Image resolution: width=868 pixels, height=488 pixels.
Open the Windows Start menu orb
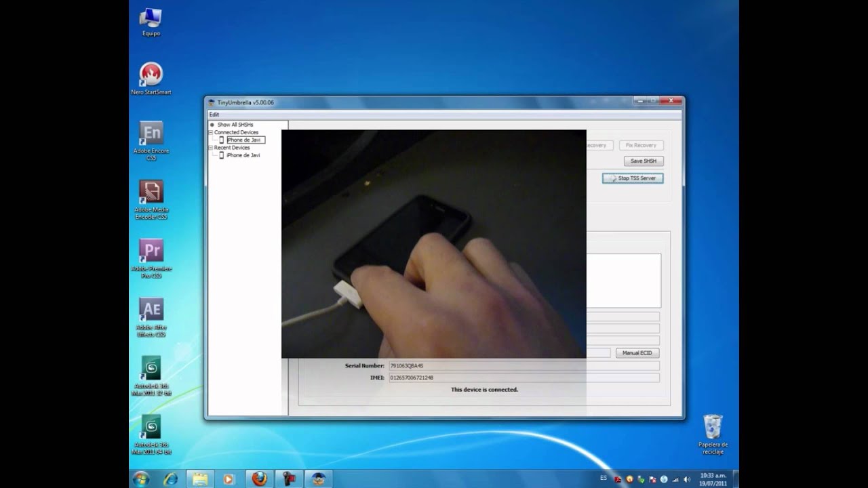141,479
